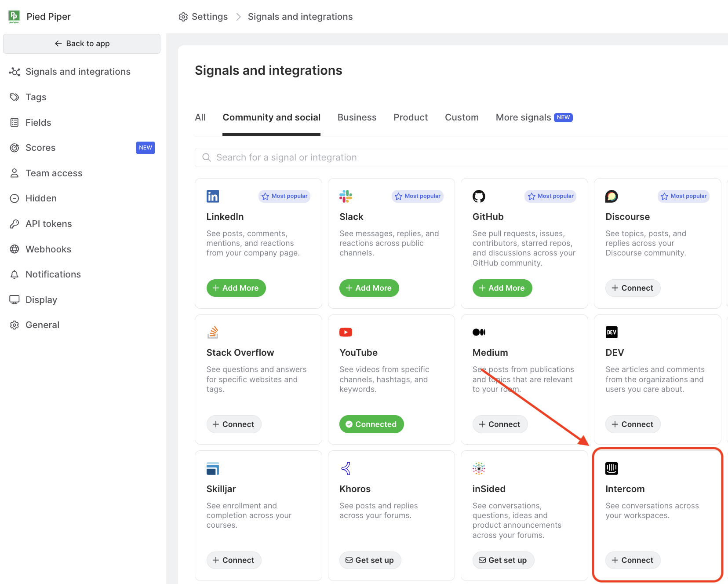Click the Pied Piper logo icon
Viewport: 728px width, 584px height.
click(x=14, y=17)
